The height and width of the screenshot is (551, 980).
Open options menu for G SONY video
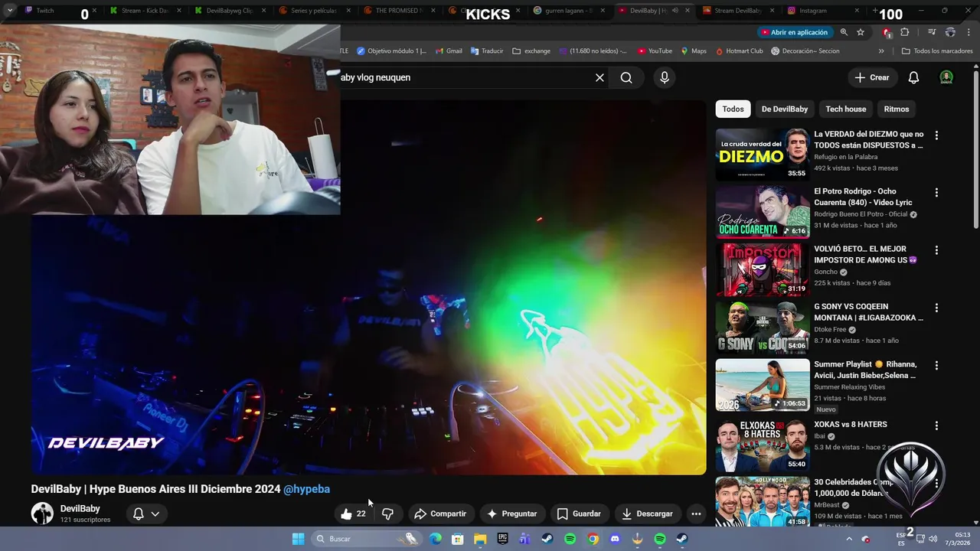[x=936, y=308]
